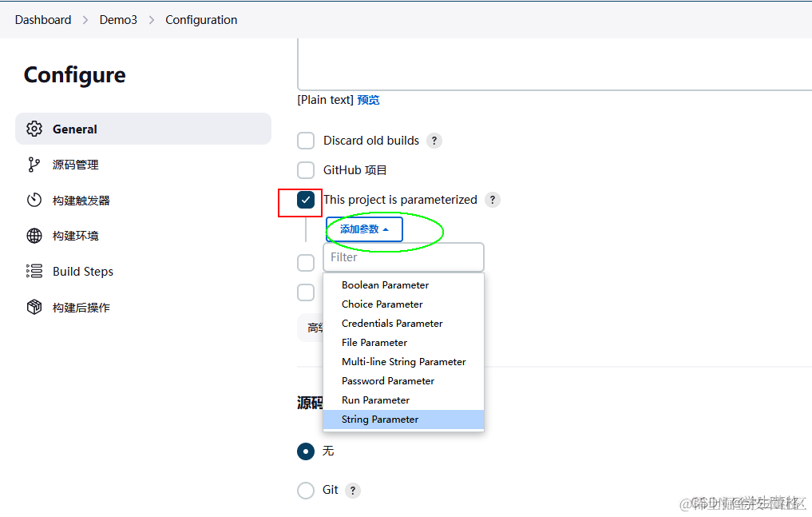Pick File Parameter option
This screenshot has width=812, height=517.
click(x=403, y=343)
